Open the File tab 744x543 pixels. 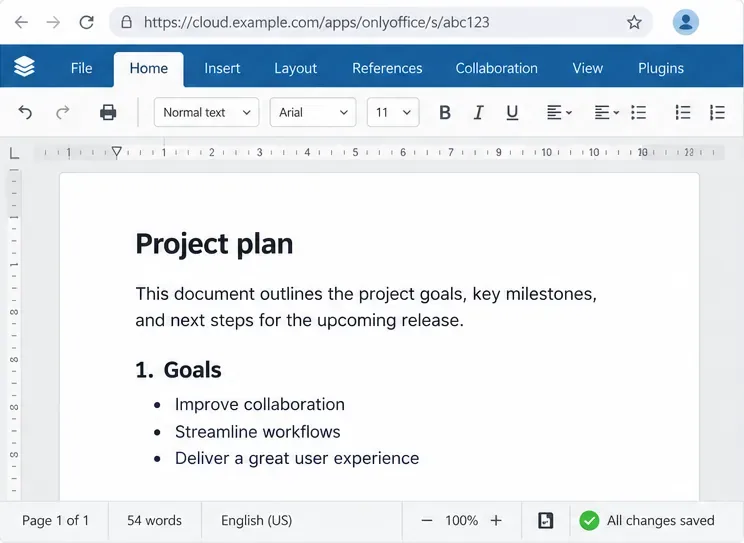click(x=82, y=68)
